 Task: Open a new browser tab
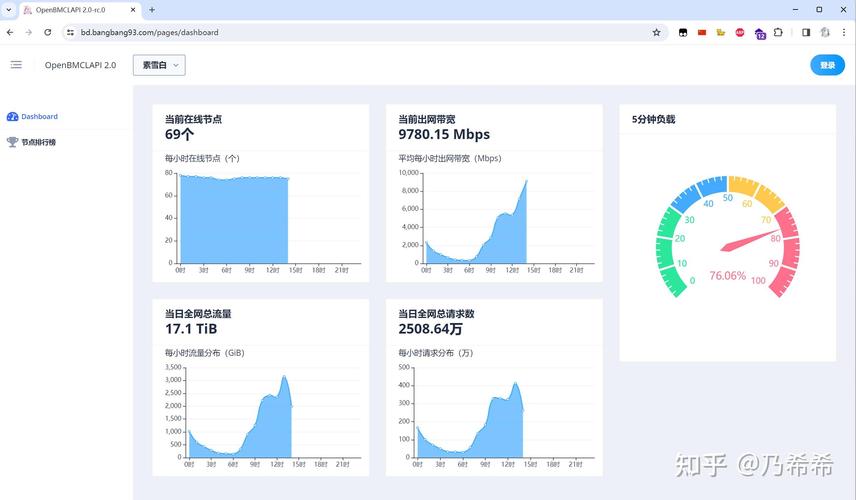coord(152,10)
